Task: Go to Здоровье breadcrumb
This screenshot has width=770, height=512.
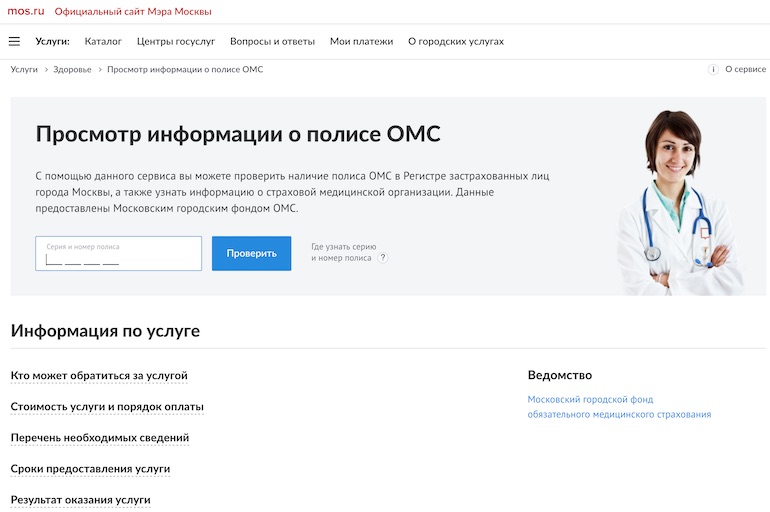Action: pos(72,69)
